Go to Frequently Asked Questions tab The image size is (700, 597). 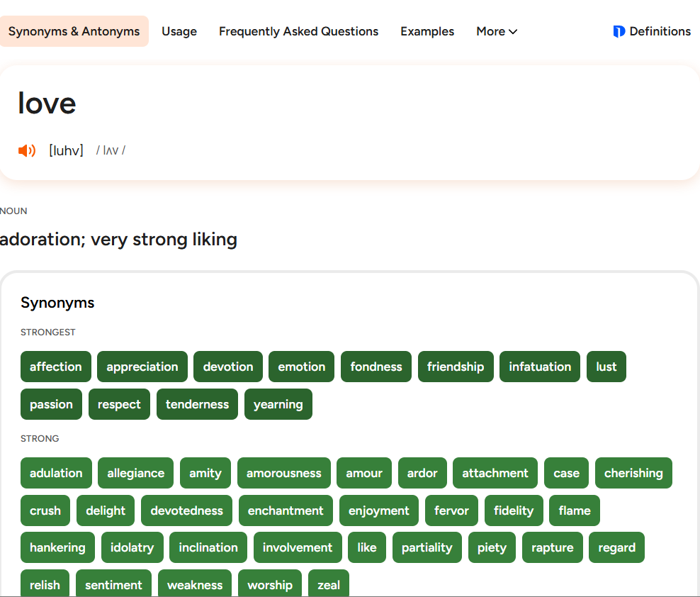pyautogui.click(x=299, y=31)
